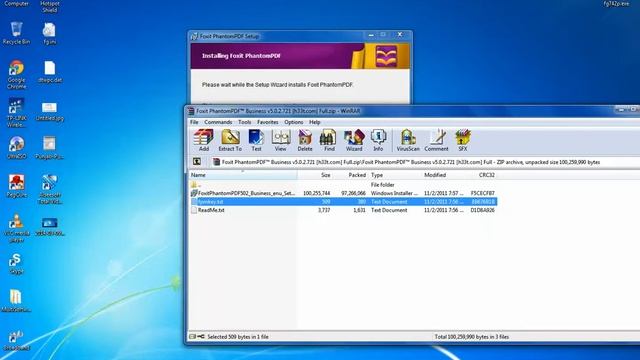The width and height of the screenshot is (640, 360).
Task: Sort files by the Type column header
Action: (x=394, y=175)
